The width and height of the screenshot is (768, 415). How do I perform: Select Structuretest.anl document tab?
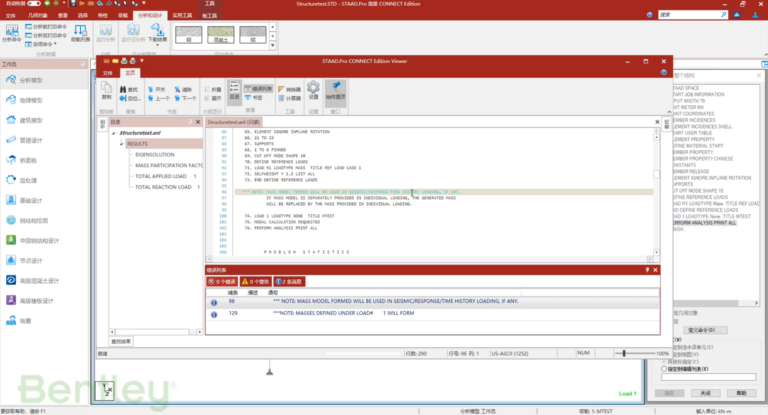[x=234, y=122]
